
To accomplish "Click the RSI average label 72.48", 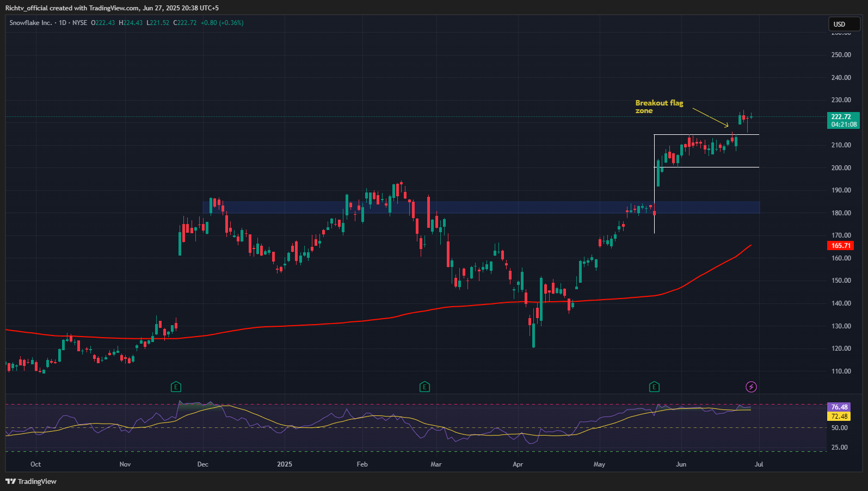I will click(839, 417).
